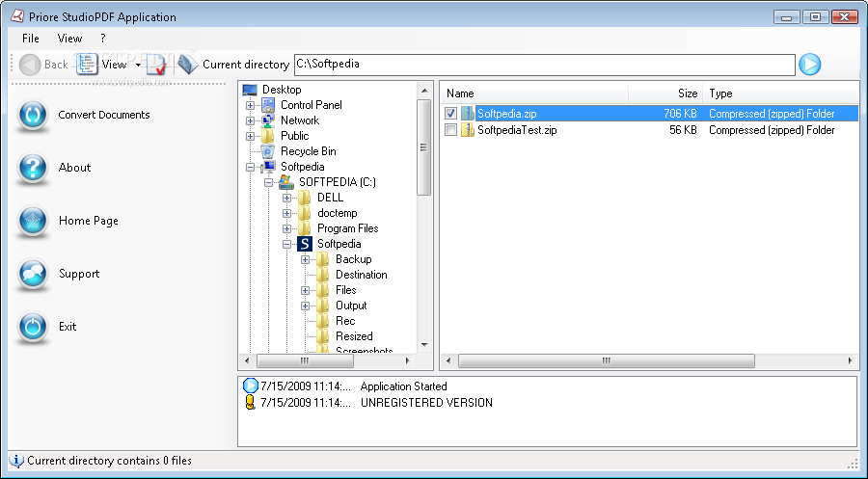Click the Home Page label
Viewport: 868px width, 479px height.
pos(89,221)
